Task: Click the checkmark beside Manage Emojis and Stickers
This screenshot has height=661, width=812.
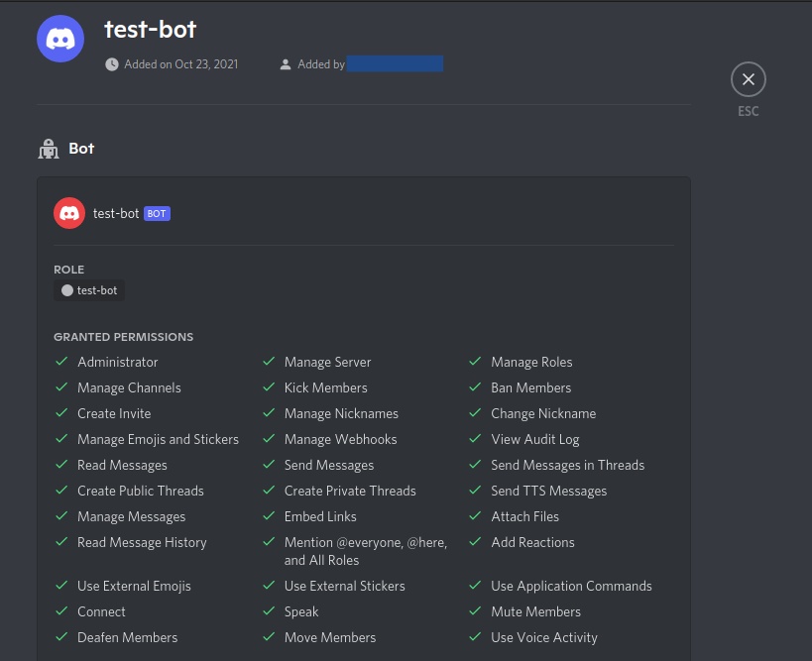Action: [x=61, y=438]
